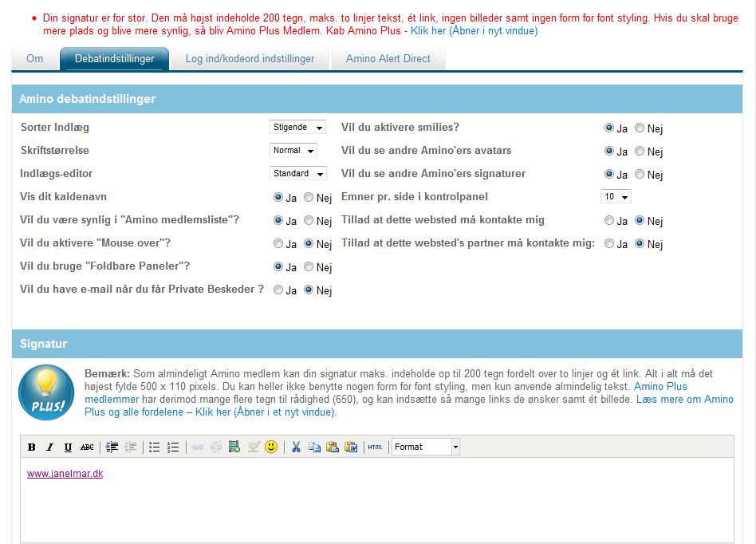Switch to the Debatindstillinger tab

click(x=114, y=59)
